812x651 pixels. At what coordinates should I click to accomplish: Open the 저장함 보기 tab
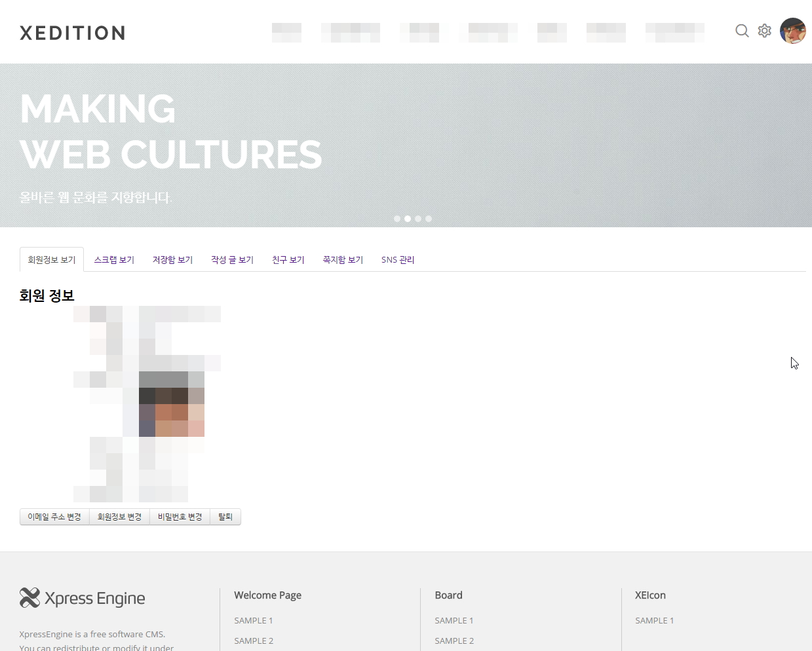172,260
